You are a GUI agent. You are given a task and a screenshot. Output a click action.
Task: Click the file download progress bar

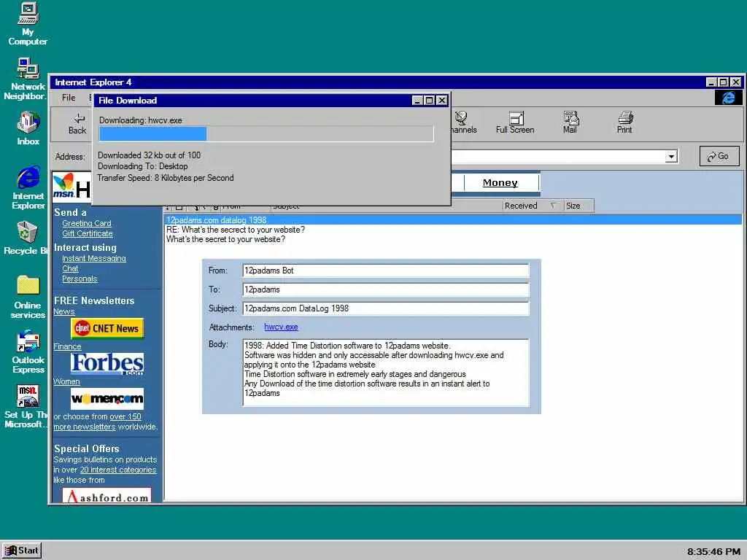point(266,134)
